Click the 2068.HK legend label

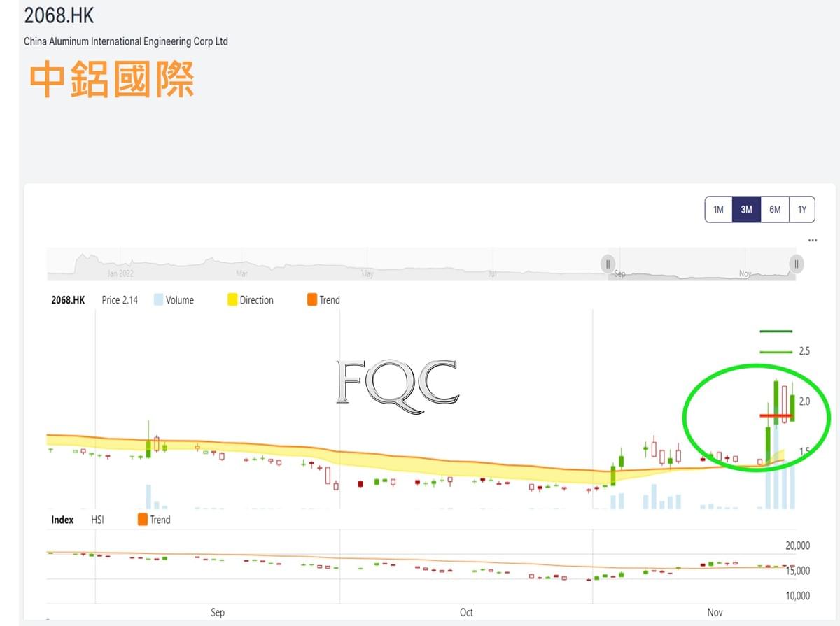pyautogui.click(x=69, y=300)
